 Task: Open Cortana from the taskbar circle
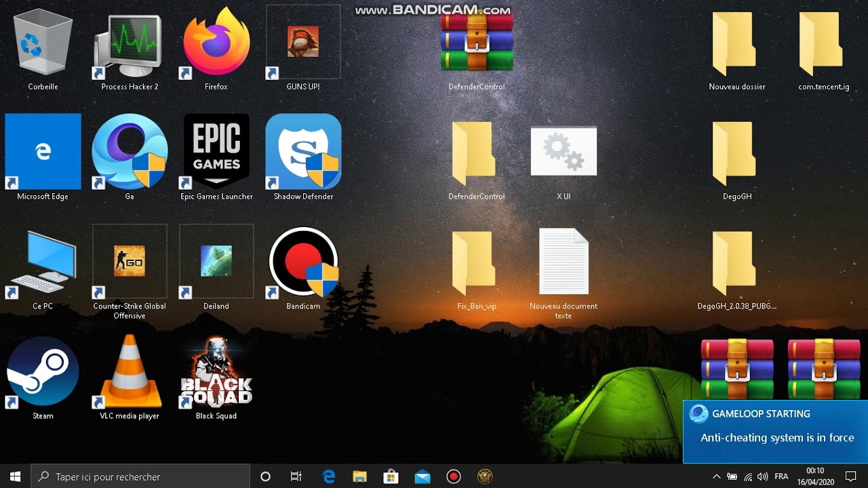click(265, 476)
